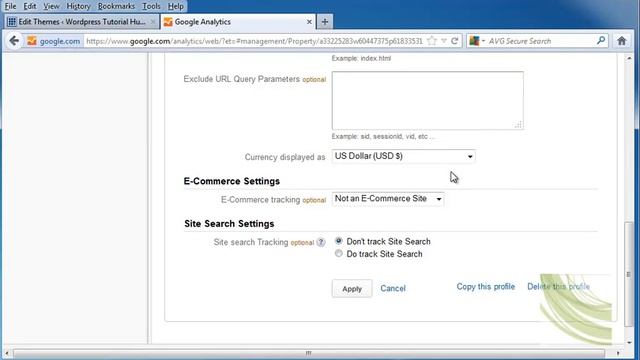Click into Exclude URL Query Parameters box
Screen dimensions: 640x360
pyautogui.click(x=427, y=100)
